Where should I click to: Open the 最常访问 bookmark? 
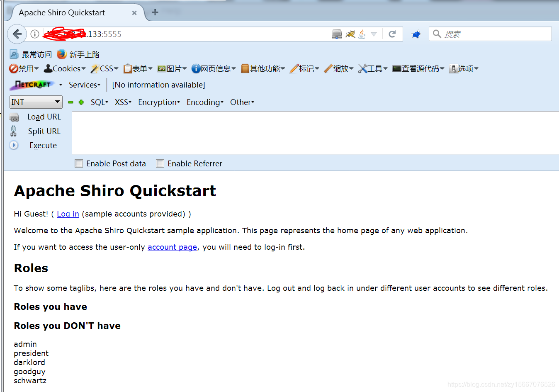(31, 54)
